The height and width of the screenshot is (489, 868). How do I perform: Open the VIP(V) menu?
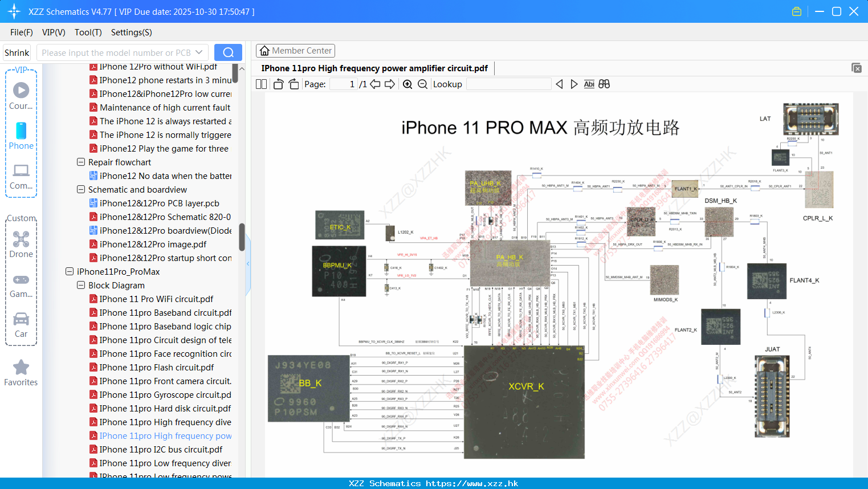point(54,32)
